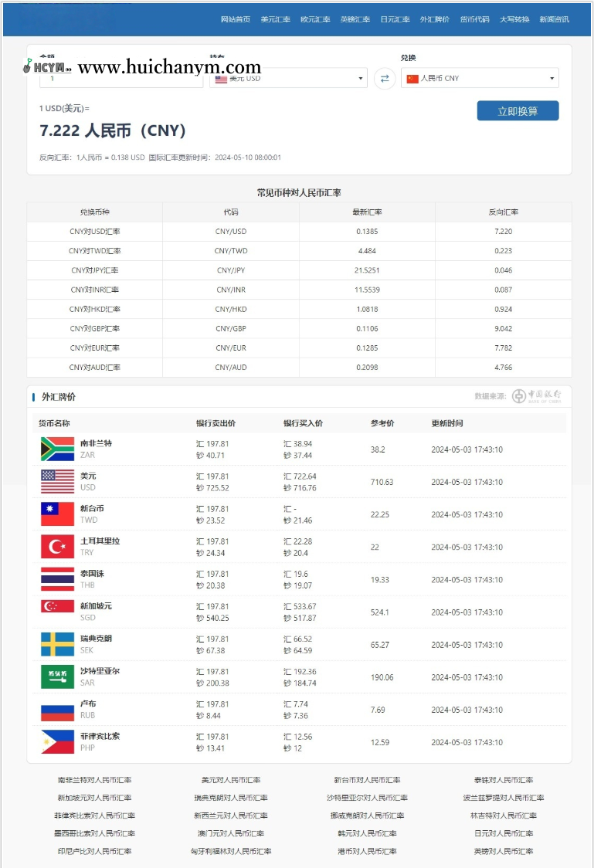Click the 土耳其里拉 currency name
594x868 pixels.
100,541
